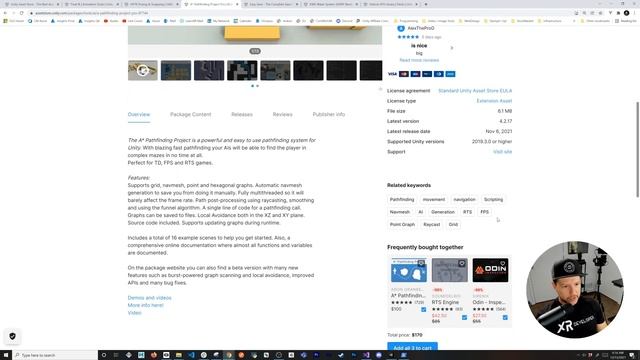
Task: Open a new browser tab with plus icon
Action: [426, 4]
